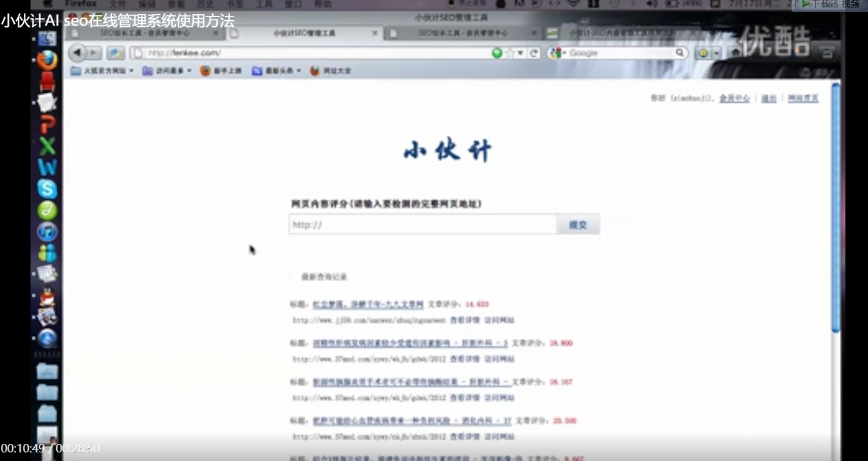Open iTunes music note dock icon
868x461 pixels.
pyautogui.click(x=47, y=232)
